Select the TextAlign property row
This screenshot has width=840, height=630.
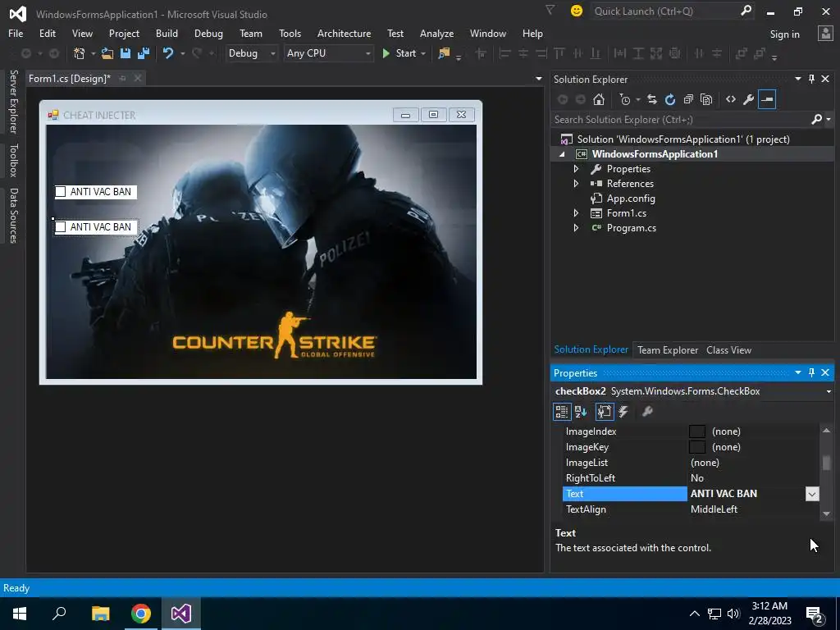click(x=691, y=509)
